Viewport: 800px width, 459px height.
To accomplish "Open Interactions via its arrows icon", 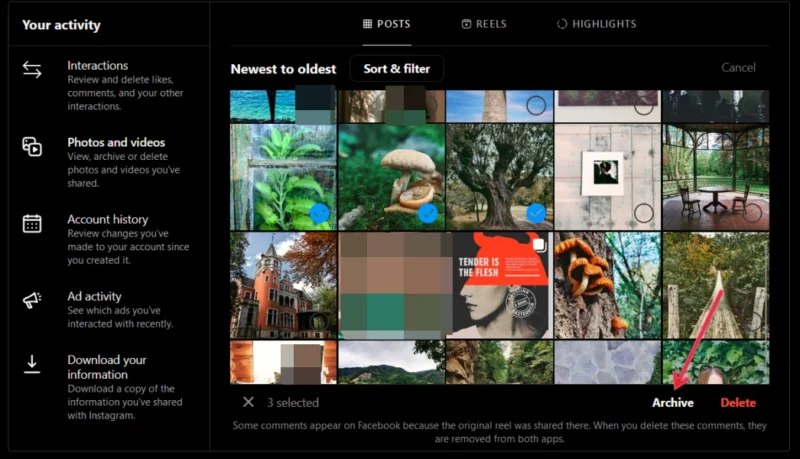I will [32, 69].
